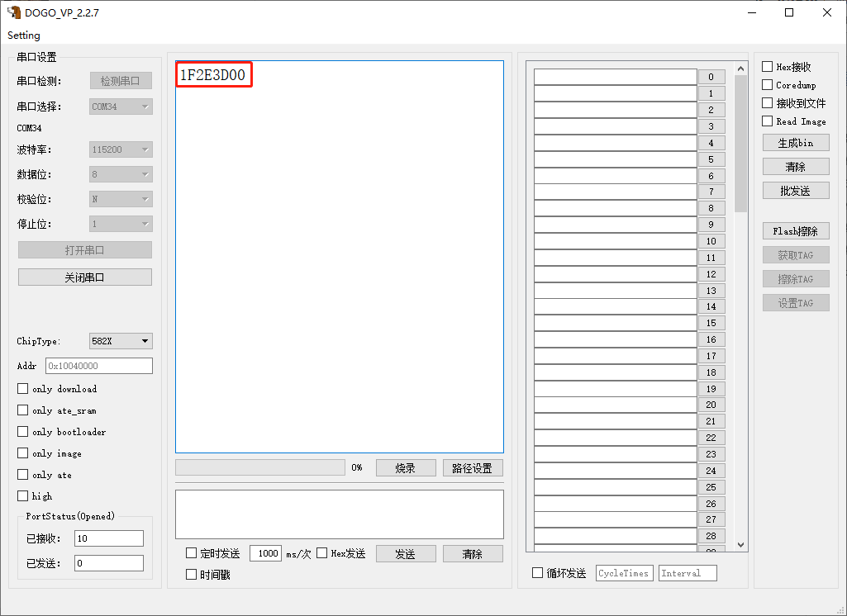Open the 数据位 dropdown showing 8
This screenshot has height=616, width=847.
(121, 174)
